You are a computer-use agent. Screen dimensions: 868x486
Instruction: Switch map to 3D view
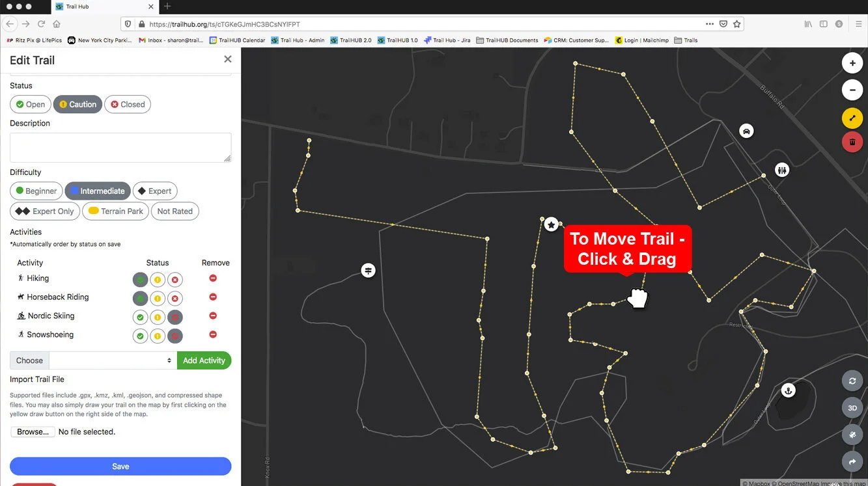pos(852,409)
